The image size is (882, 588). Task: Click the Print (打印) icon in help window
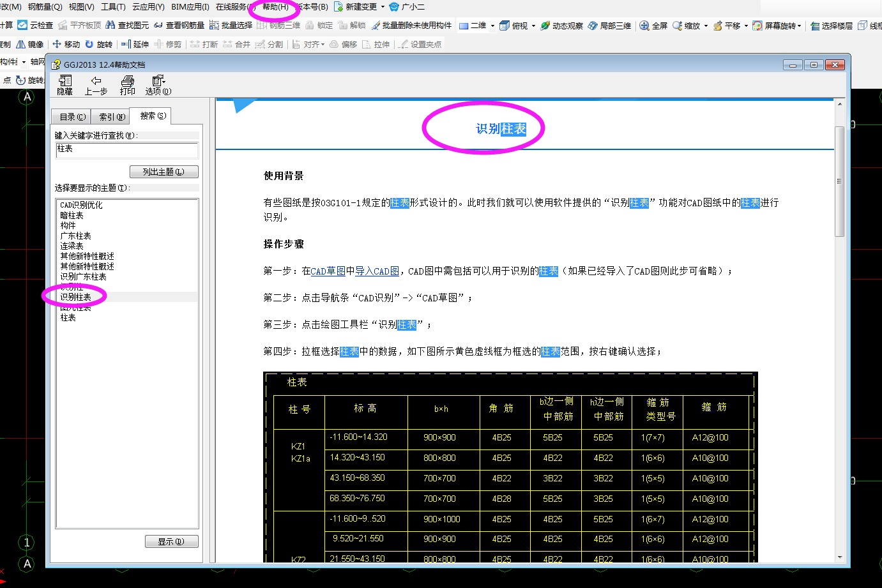tap(128, 85)
